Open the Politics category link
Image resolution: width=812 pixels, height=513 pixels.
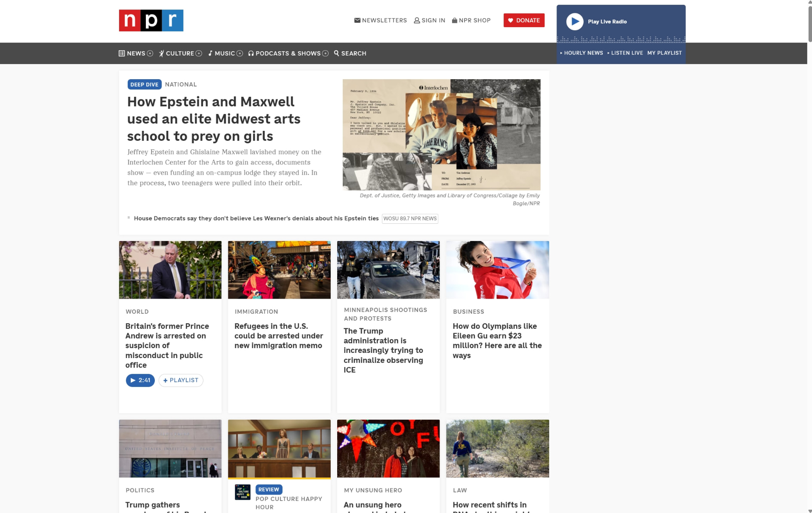[x=140, y=490]
